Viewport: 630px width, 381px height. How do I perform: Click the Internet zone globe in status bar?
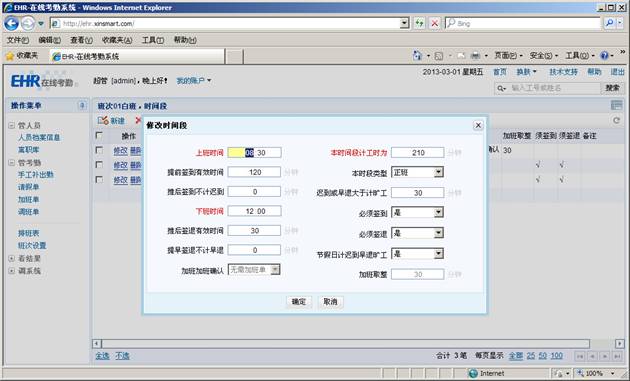[x=473, y=373]
